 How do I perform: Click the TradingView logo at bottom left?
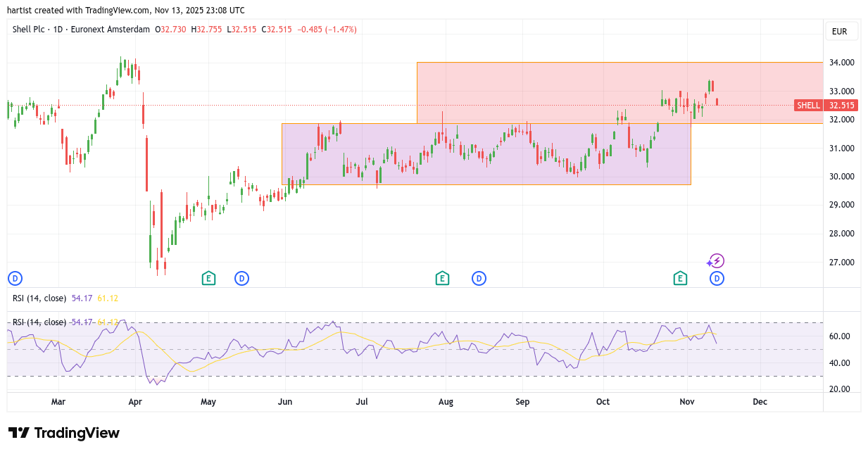tap(64, 433)
